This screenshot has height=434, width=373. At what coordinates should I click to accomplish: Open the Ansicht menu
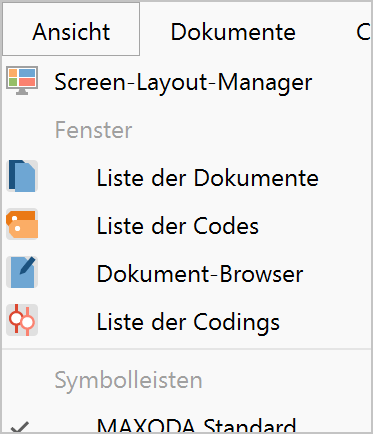point(71,29)
